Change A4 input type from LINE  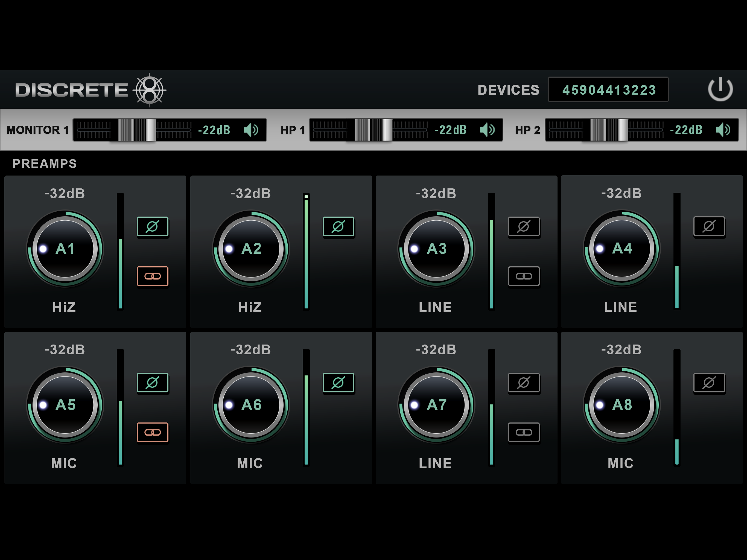tap(620, 307)
